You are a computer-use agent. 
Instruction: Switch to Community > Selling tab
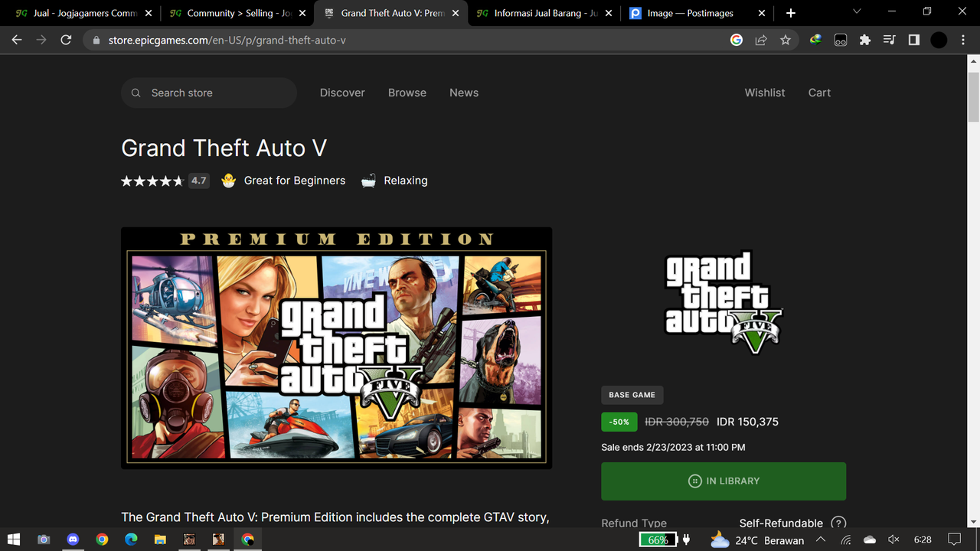[237, 13]
